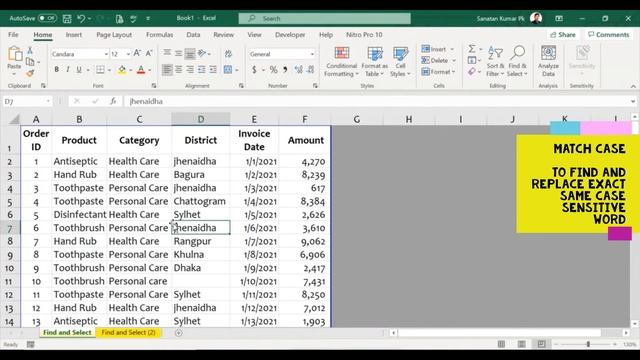Image resolution: width=640 pixels, height=360 pixels.
Task: Click the Save icon in title bar
Action: (67, 18)
